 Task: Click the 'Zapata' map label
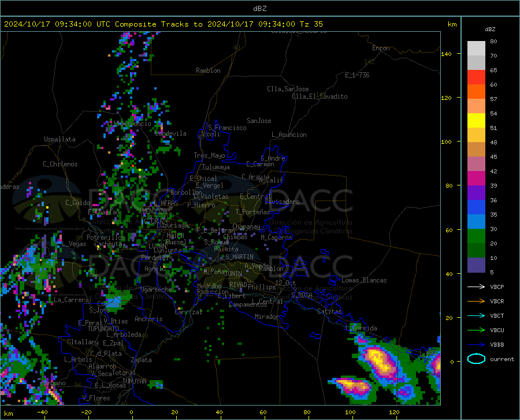coord(142,360)
